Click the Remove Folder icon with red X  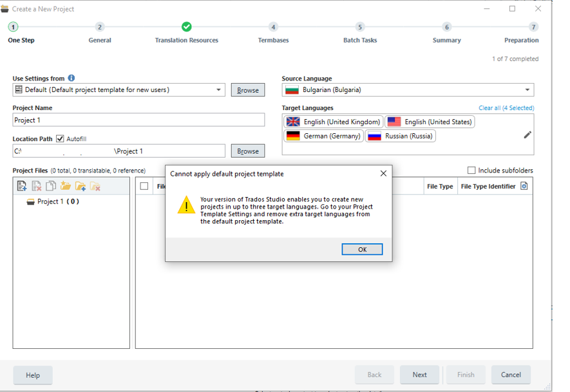pos(95,186)
